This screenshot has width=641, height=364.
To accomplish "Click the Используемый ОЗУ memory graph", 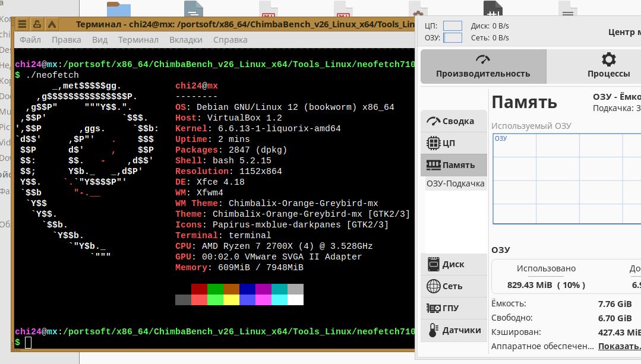I will click(x=567, y=179).
